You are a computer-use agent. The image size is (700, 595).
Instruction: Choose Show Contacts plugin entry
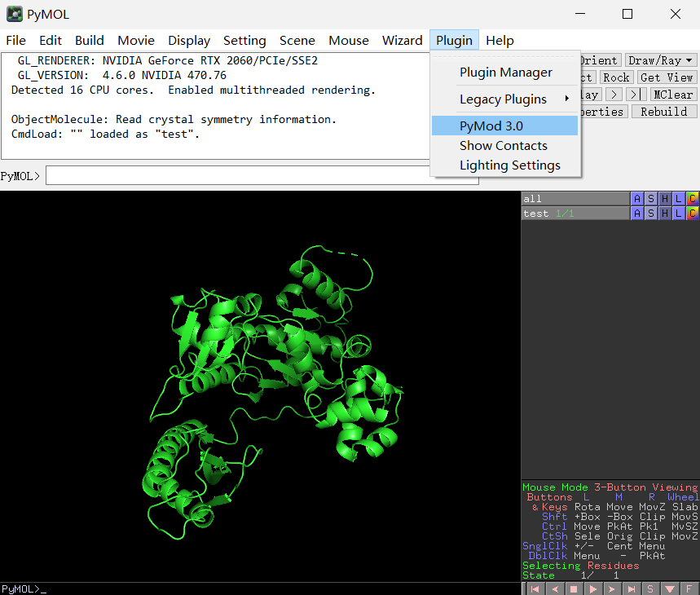(x=505, y=146)
